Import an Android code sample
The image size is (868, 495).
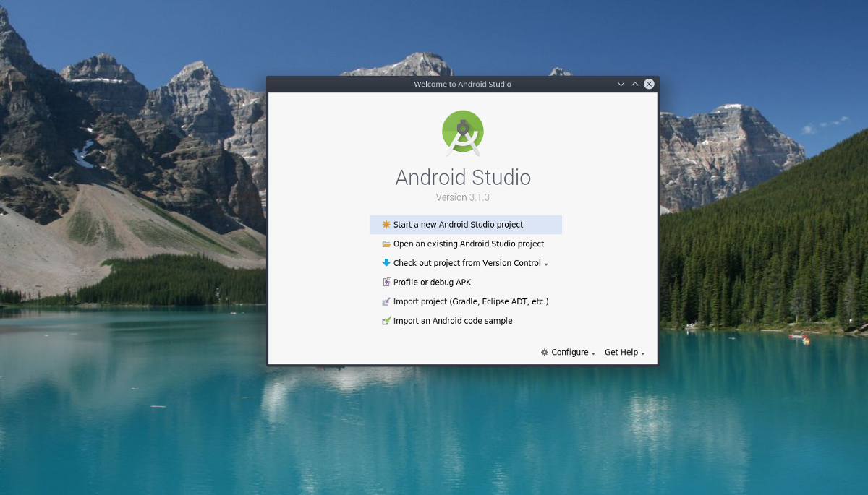pos(466,321)
